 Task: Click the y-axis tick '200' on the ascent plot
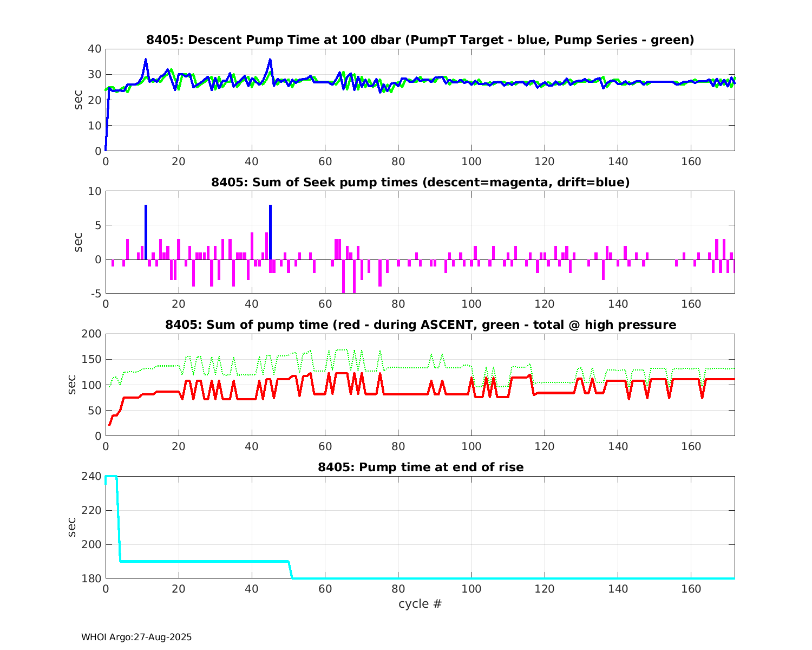click(93, 334)
